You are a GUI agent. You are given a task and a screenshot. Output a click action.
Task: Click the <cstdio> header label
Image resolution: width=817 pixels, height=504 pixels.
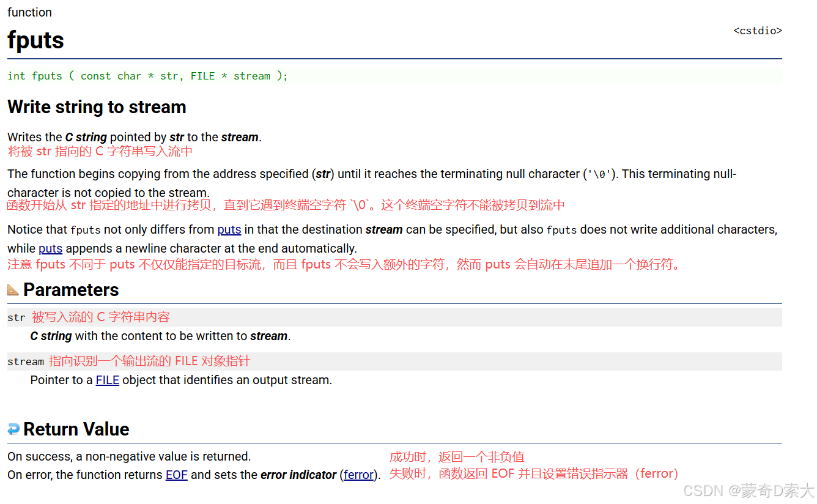tap(758, 31)
